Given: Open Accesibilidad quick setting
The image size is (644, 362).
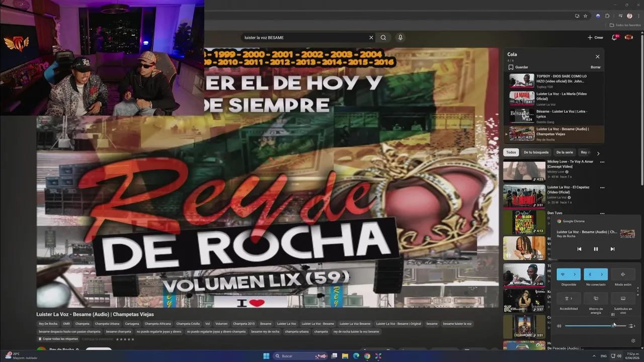Looking at the screenshot, I should [x=569, y=299].
